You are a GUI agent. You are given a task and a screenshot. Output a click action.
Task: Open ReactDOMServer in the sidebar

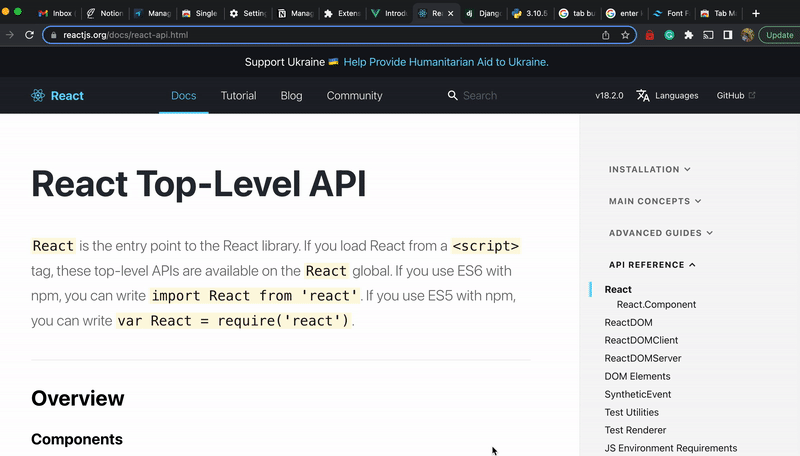click(x=643, y=358)
